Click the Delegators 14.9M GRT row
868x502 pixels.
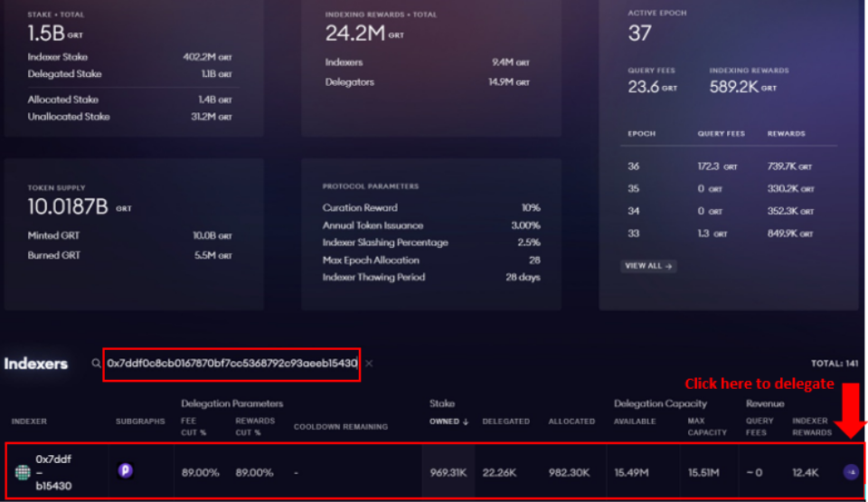427,82
